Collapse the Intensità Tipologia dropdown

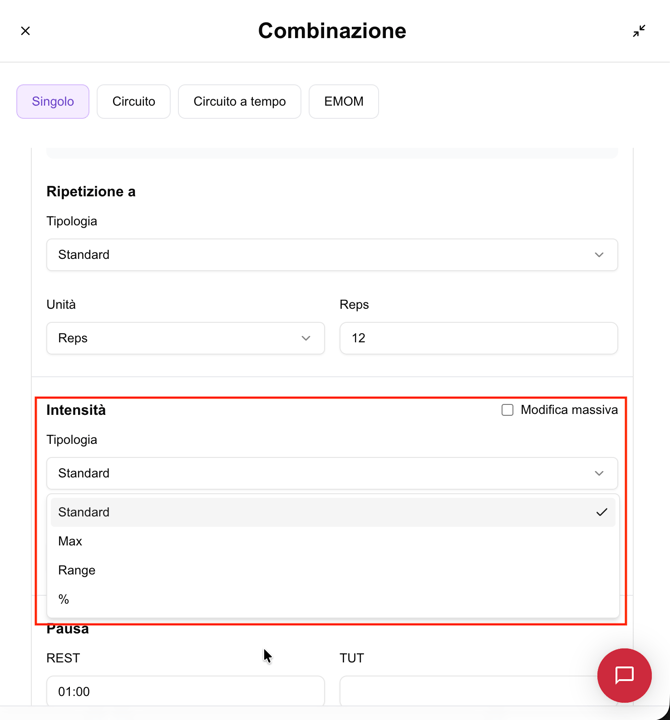(331, 473)
